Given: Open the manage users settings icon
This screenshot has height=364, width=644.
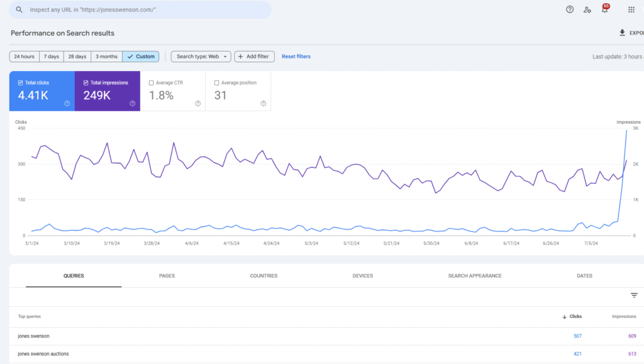Looking at the screenshot, I should (587, 9).
